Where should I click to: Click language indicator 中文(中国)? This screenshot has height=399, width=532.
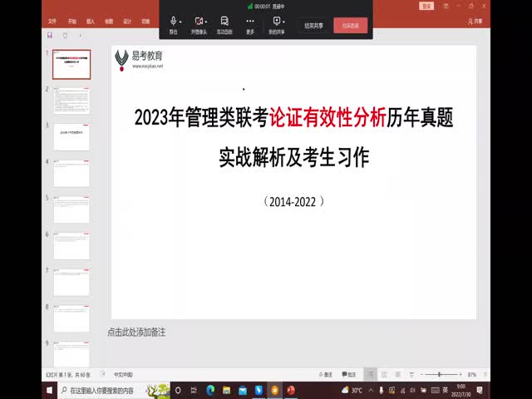pyautogui.click(x=123, y=375)
